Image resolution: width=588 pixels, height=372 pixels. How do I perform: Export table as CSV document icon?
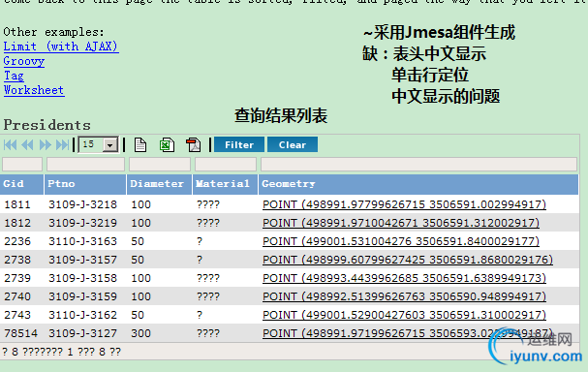click(140, 145)
